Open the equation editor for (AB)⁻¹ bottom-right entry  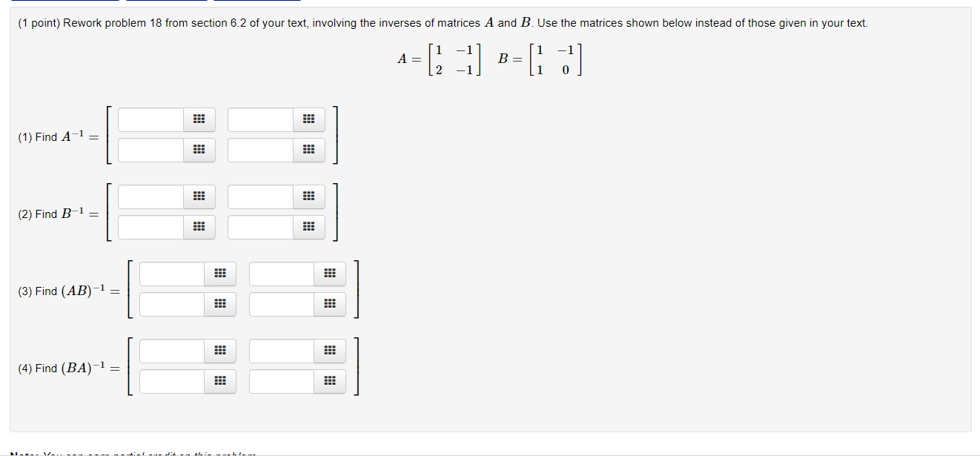tap(329, 304)
